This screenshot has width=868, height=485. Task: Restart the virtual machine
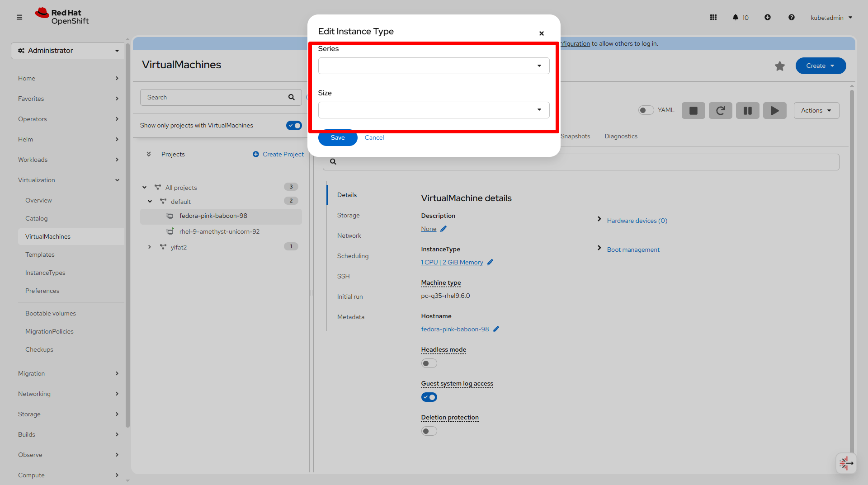[721, 110]
